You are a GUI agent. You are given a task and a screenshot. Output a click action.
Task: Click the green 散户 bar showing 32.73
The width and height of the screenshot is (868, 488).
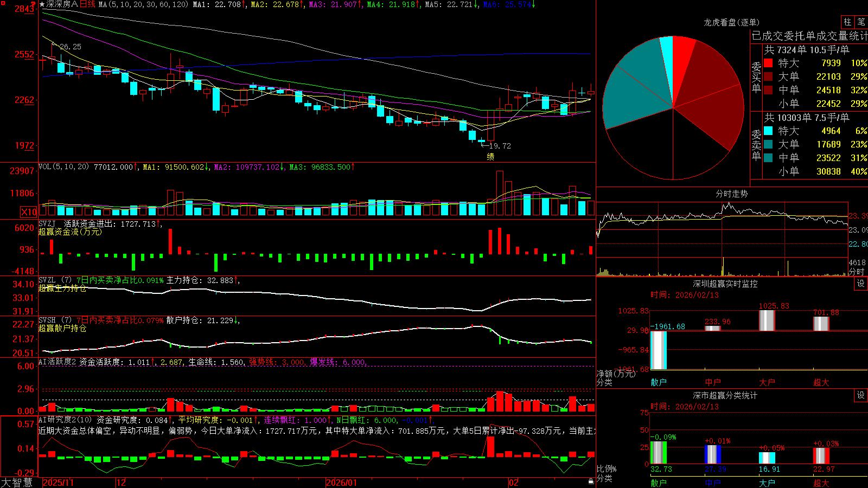coord(659,453)
